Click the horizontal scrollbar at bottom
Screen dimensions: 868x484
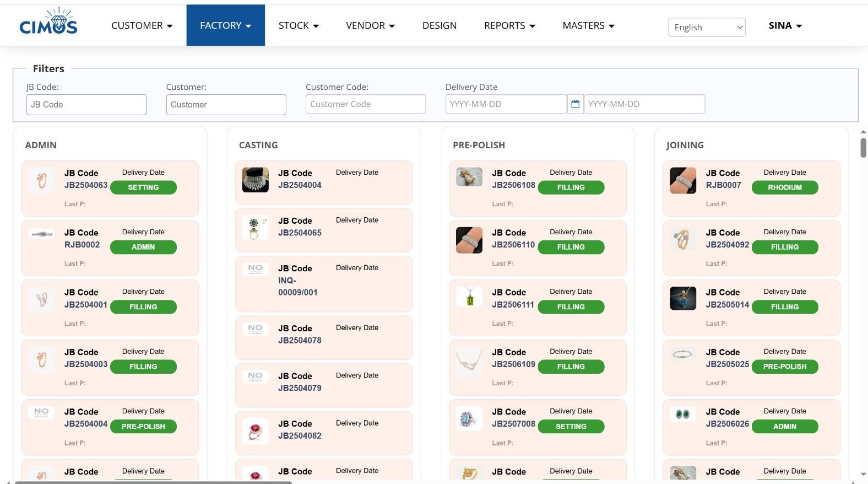click(x=153, y=482)
